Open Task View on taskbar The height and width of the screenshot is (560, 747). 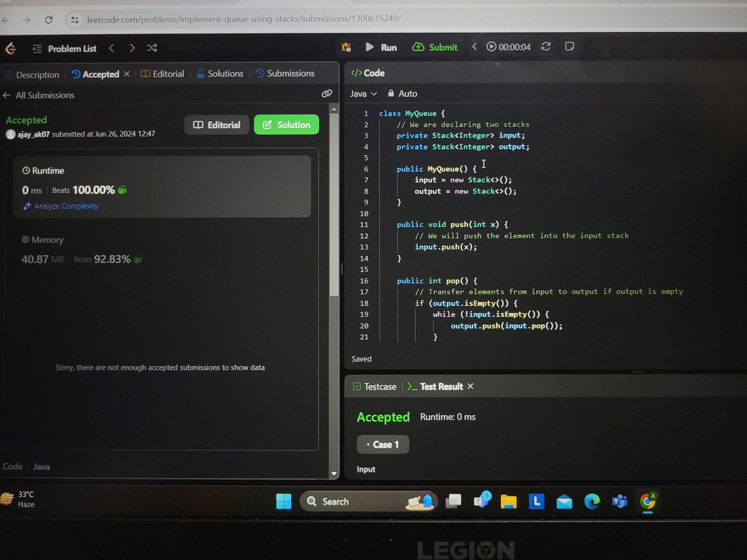coord(454,501)
